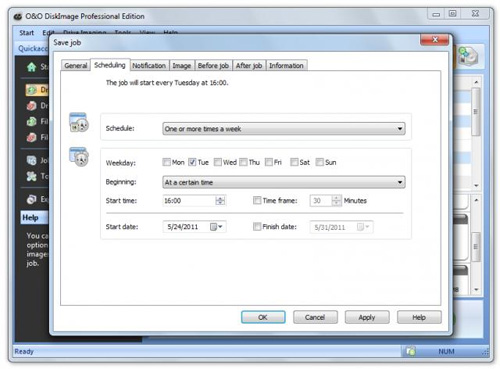Screen dimensions: 500x369
Task: Open the General tab
Action: tap(76, 65)
